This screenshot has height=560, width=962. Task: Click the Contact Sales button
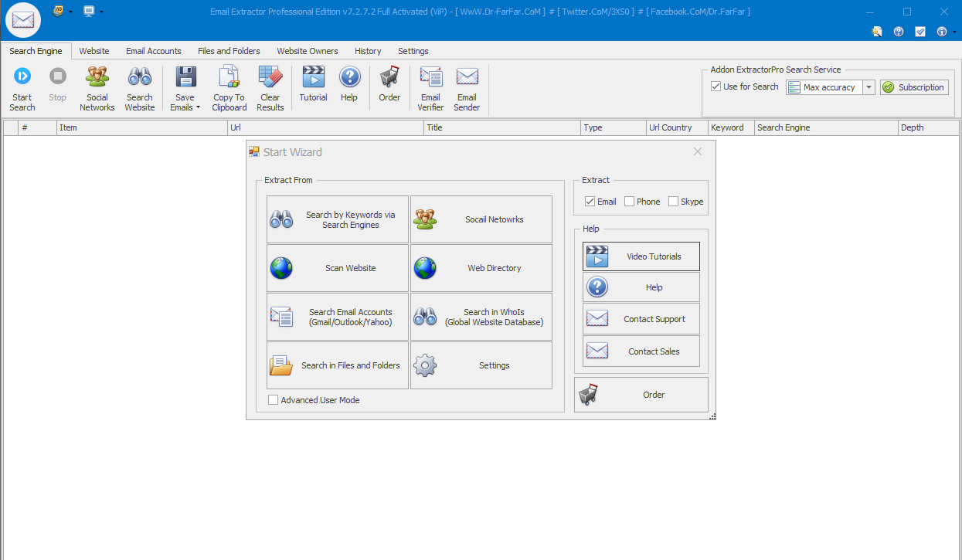[641, 351]
